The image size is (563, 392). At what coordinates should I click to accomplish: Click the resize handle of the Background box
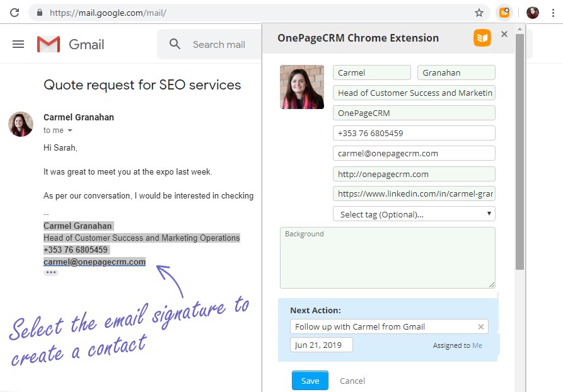point(492,285)
